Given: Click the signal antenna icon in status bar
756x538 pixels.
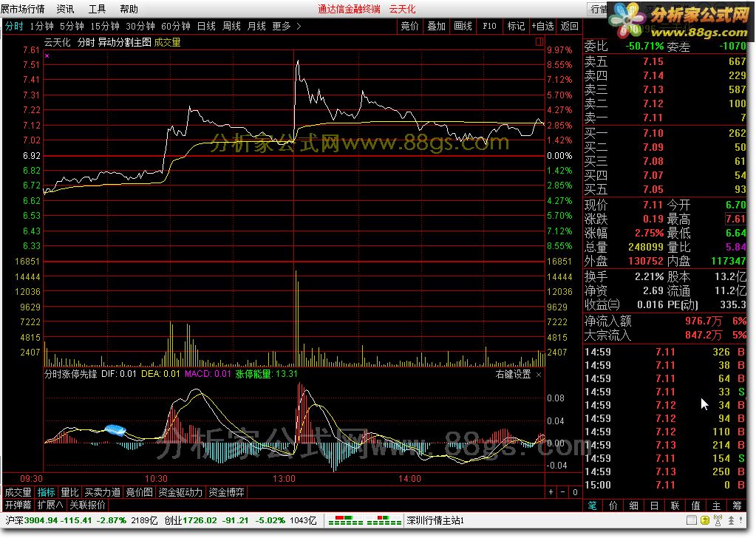Looking at the screenshot, I should [718, 521].
